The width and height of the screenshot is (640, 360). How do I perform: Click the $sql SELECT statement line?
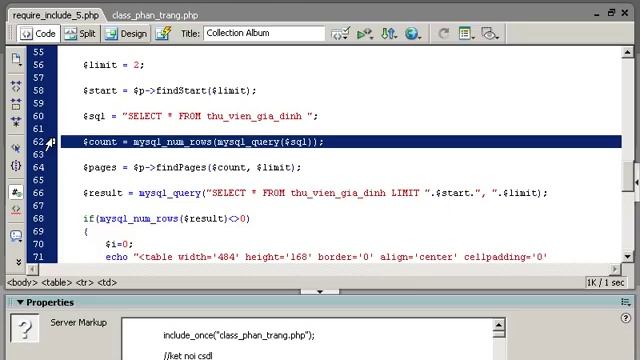(200, 116)
